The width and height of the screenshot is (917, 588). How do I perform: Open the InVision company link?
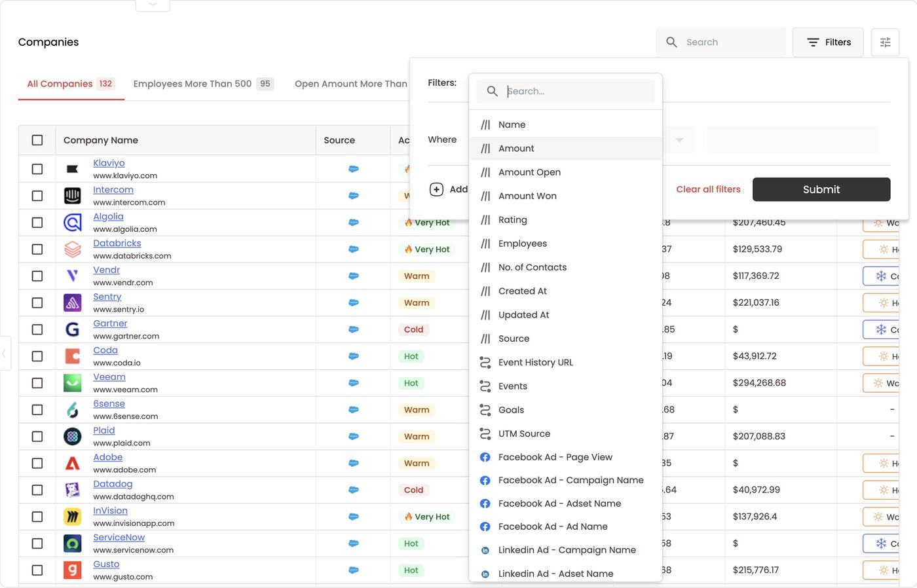(110, 511)
